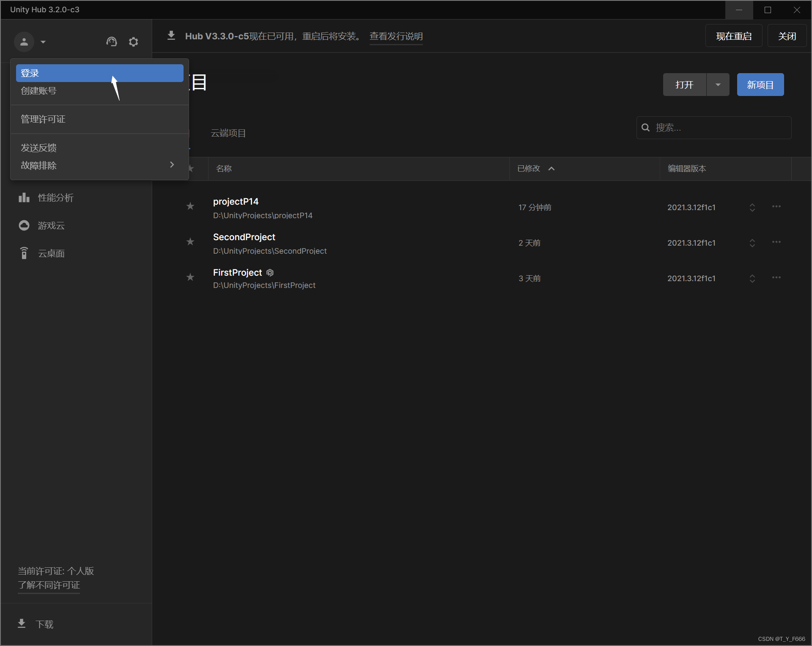Select 发送反馈 menu entry
The width and height of the screenshot is (812, 646).
point(99,148)
